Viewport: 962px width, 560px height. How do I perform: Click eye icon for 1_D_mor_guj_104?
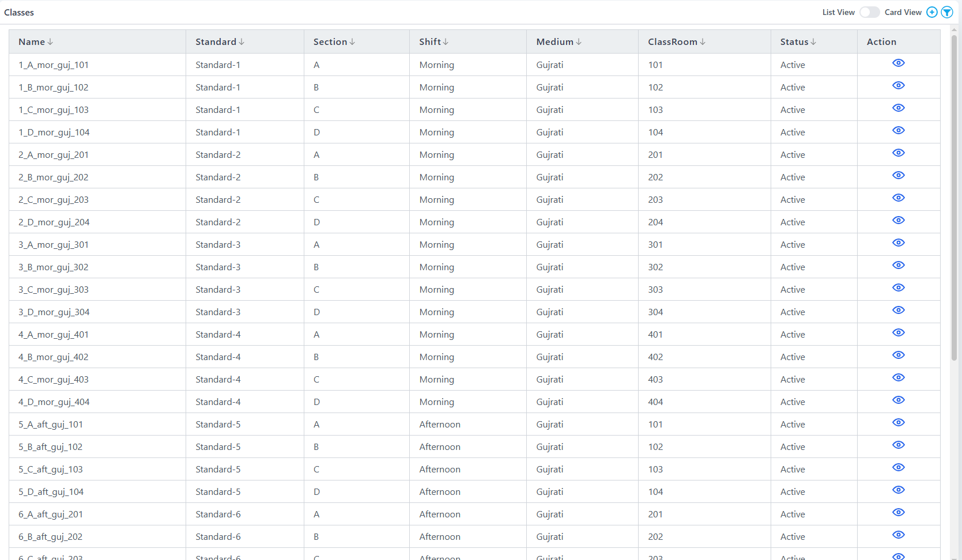(898, 130)
